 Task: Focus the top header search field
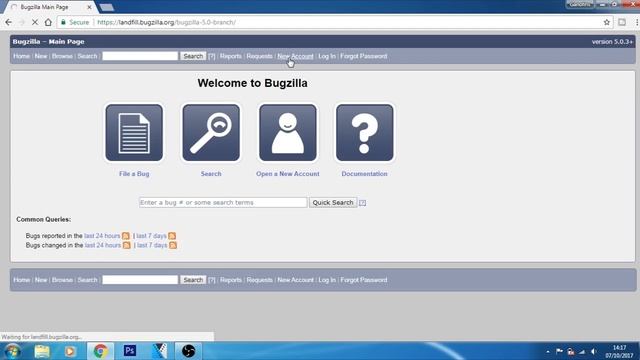pyautogui.click(x=140, y=56)
